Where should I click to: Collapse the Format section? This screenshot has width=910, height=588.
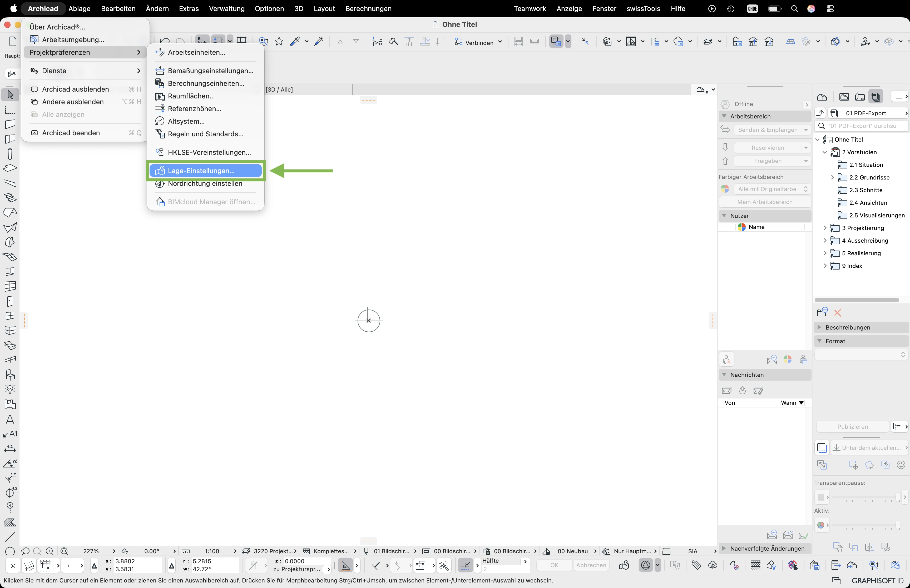[x=819, y=341]
